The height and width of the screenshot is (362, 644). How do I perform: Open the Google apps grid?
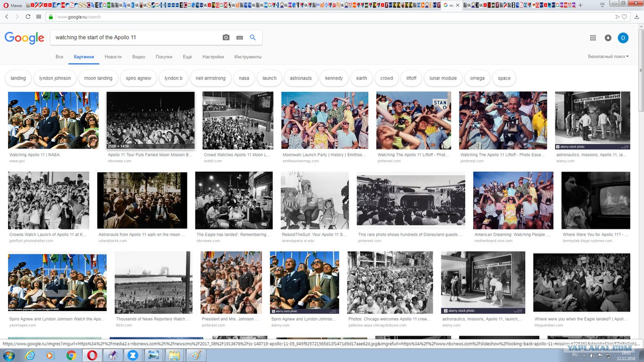pos(593,38)
